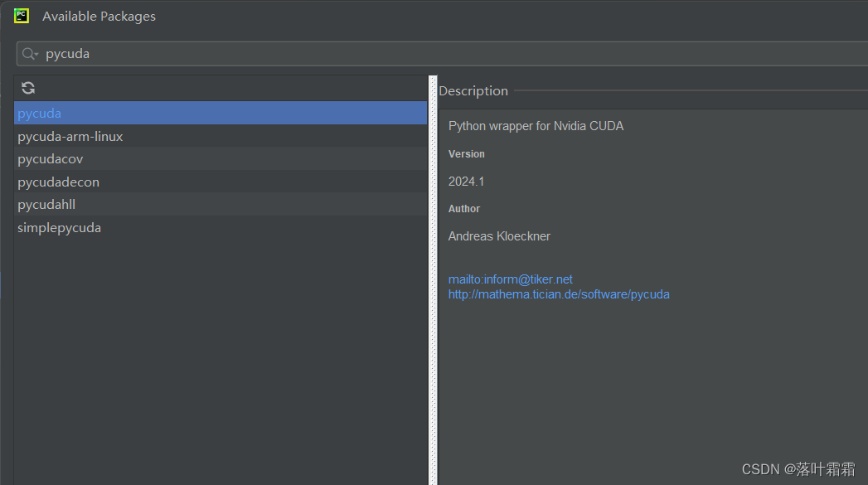The height and width of the screenshot is (485, 868).
Task: Click the PyCharm logo in title bar
Action: point(22,16)
